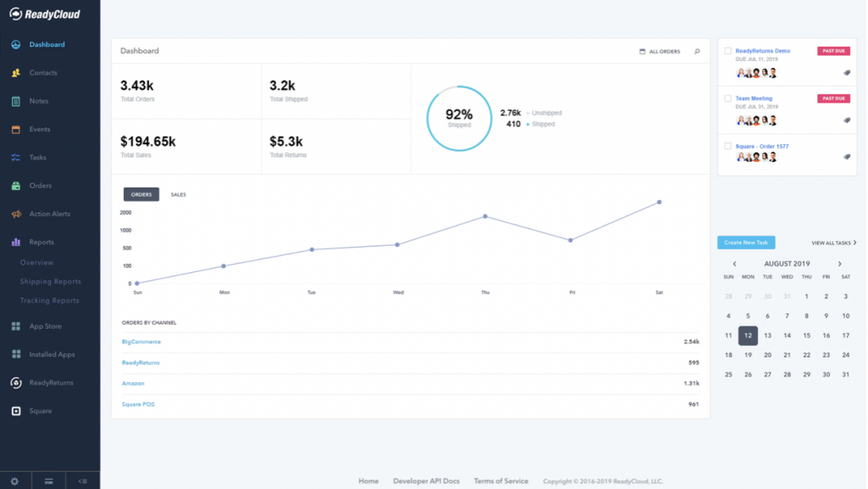Check the Team Meeting task checkbox
Viewport: 868px width, 489px height.
point(726,97)
